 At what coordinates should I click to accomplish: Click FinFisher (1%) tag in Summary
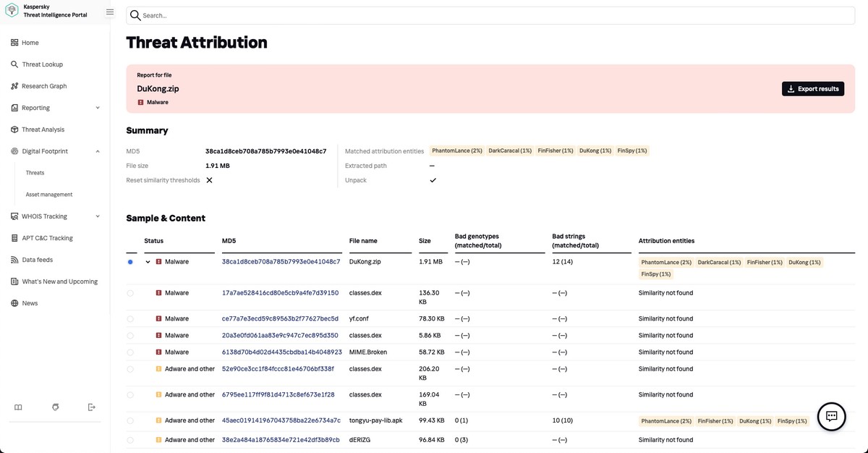[x=556, y=151]
